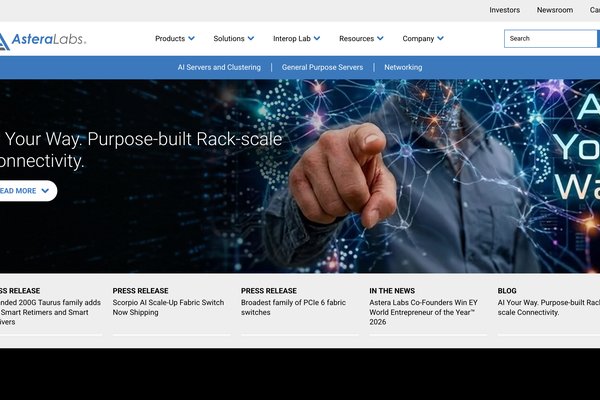The image size is (600, 400).
Task: Open the Solutions navigation item
Action: (229, 38)
